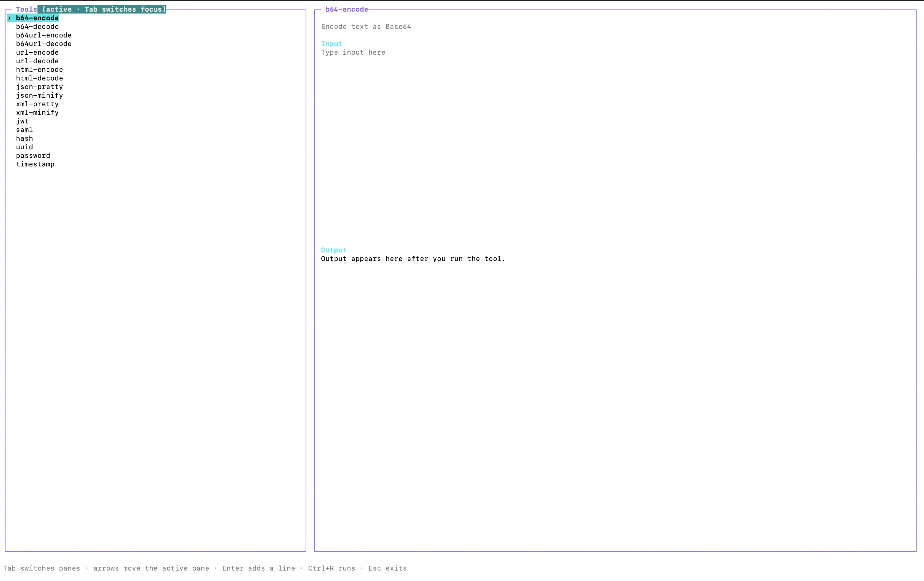Click the 'Enter adds a line' footer hint

pos(258,568)
